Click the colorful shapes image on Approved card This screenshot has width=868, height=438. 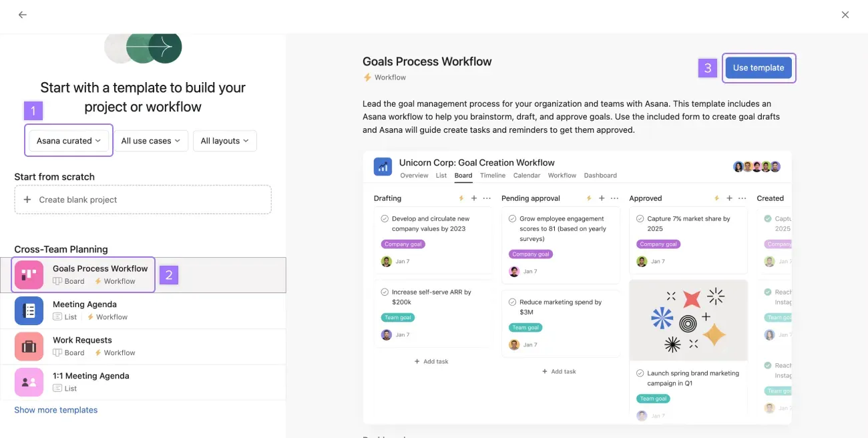(x=688, y=320)
